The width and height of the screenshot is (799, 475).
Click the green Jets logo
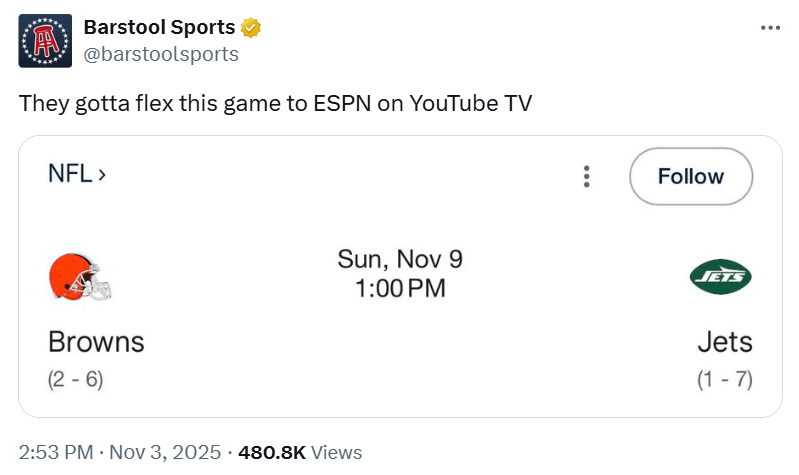720,277
